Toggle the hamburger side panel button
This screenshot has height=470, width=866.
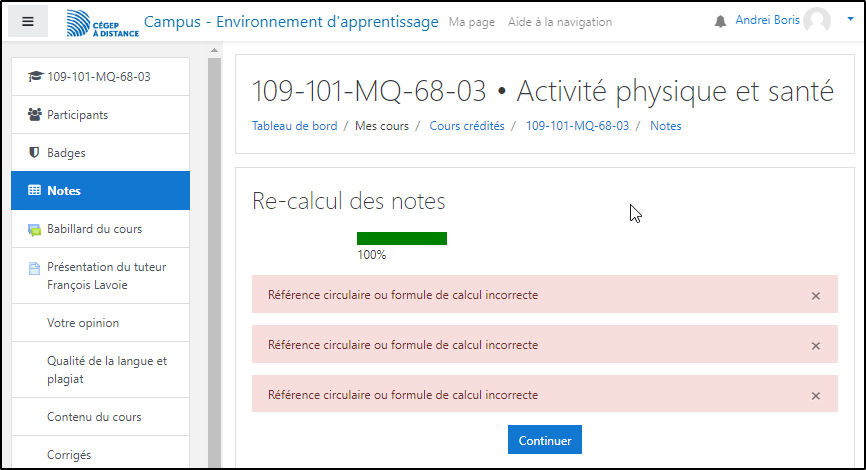click(28, 21)
